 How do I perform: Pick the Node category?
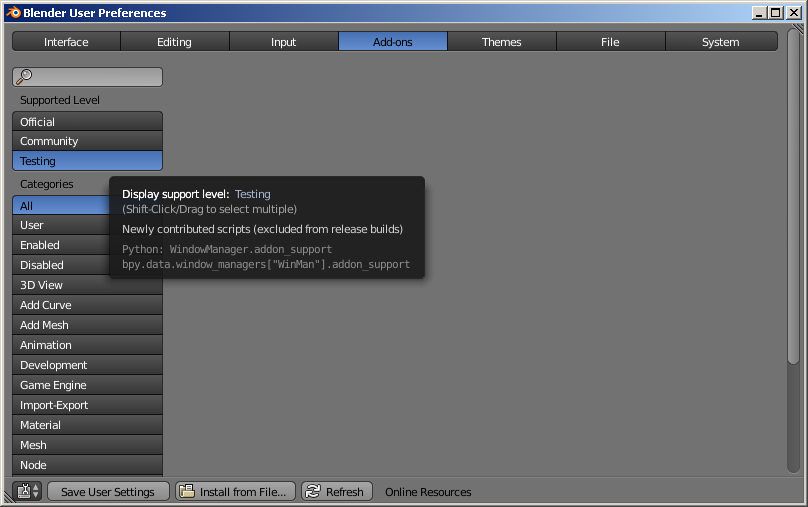[87, 465]
